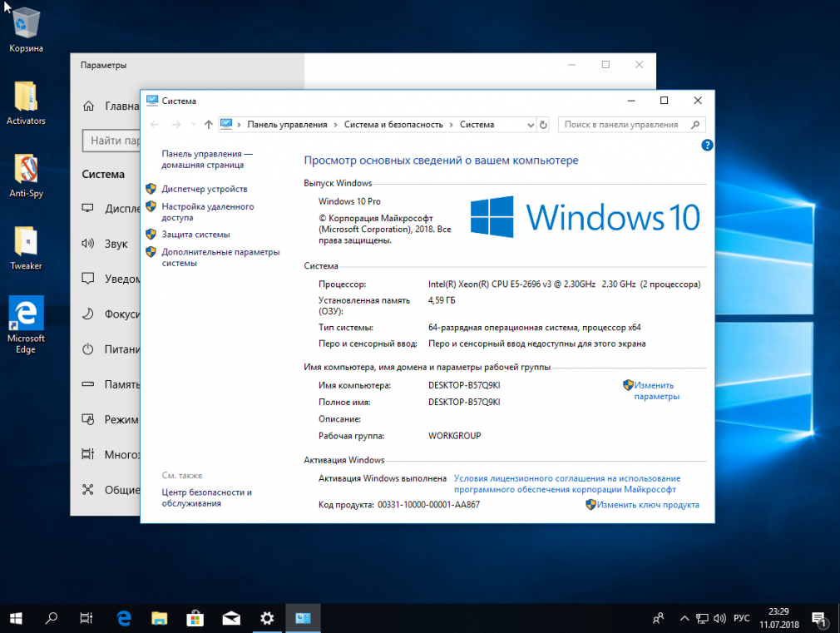The height and width of the screenshot is (633, 840).
Task: Open Центр безопасности и обслуживания link
Action: (x=206, y=497)
